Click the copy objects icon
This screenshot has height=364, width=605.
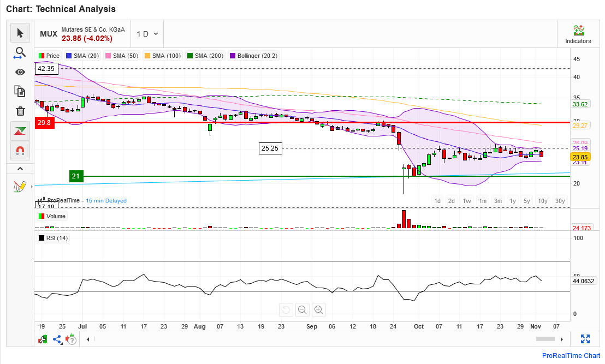20,91
